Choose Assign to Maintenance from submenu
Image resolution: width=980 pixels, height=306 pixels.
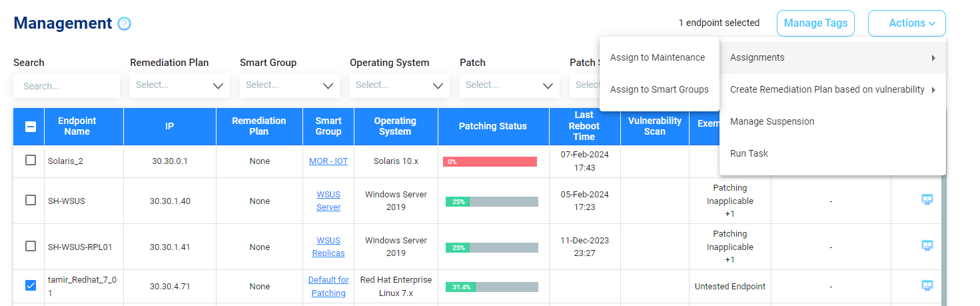tap(657, 57)
